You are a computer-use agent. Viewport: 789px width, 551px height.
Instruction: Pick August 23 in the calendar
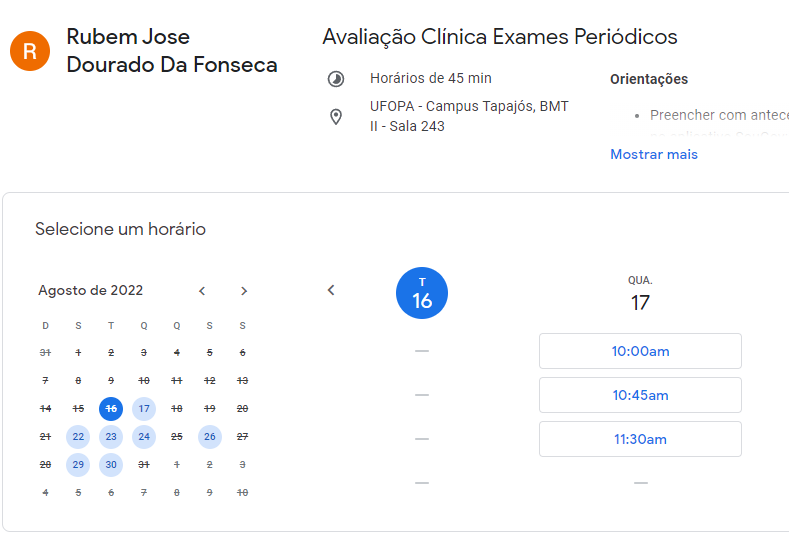(111, 436)
